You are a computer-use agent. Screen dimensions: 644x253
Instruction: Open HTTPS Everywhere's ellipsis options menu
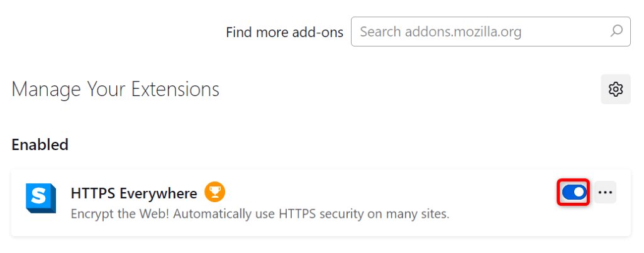click(x=605, y=192)
